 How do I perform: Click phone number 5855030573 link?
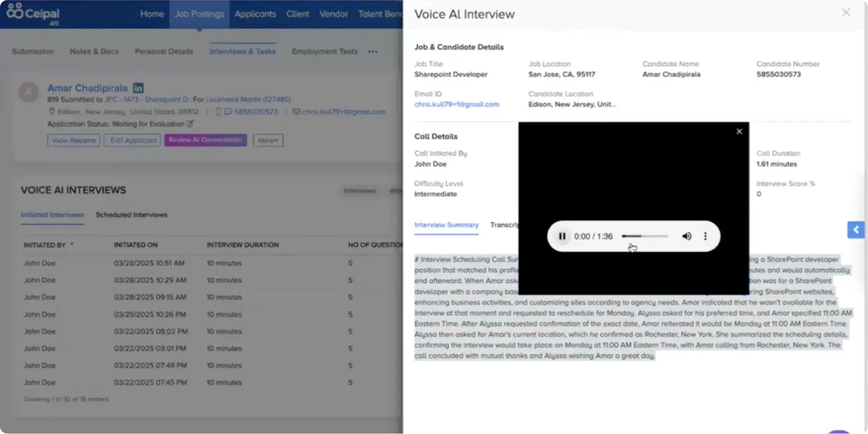coord(256,112)
